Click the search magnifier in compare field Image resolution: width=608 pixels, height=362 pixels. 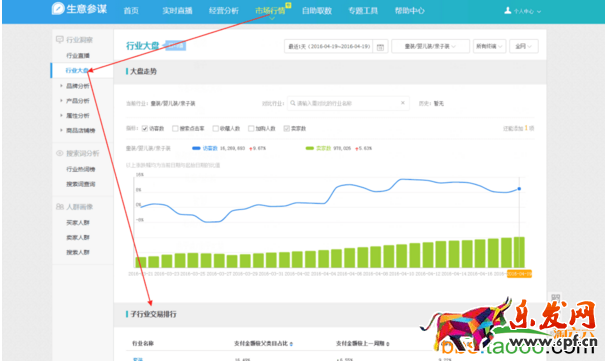(x=293, y=103)
